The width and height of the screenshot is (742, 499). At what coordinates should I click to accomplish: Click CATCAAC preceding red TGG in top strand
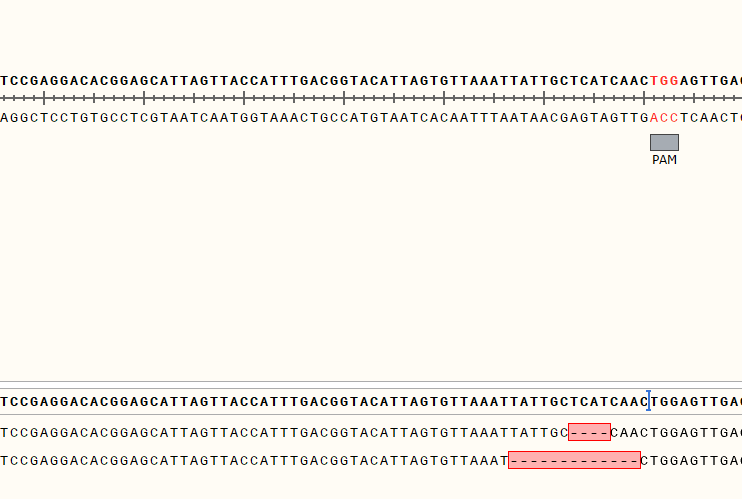click(614, 81)
